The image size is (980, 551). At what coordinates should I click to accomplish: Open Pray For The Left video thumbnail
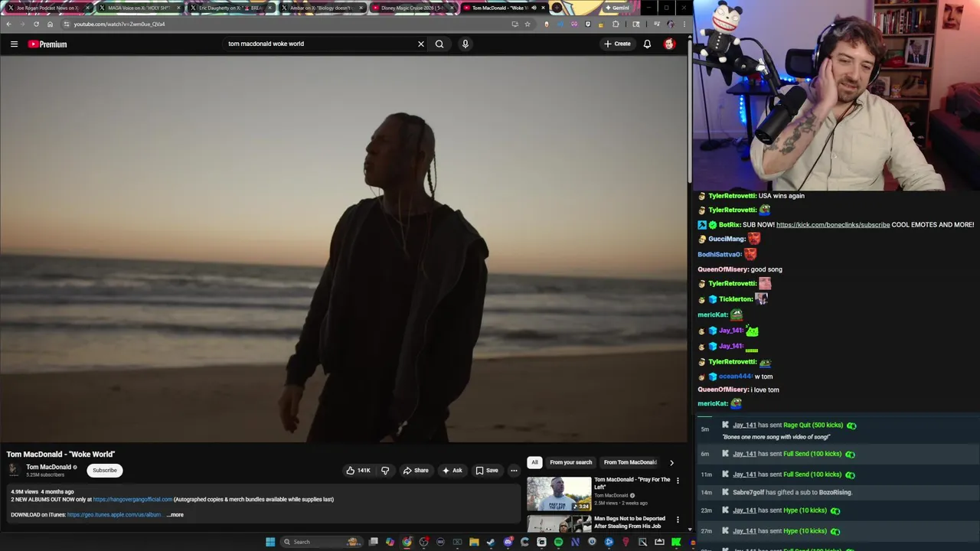[559, 494]
